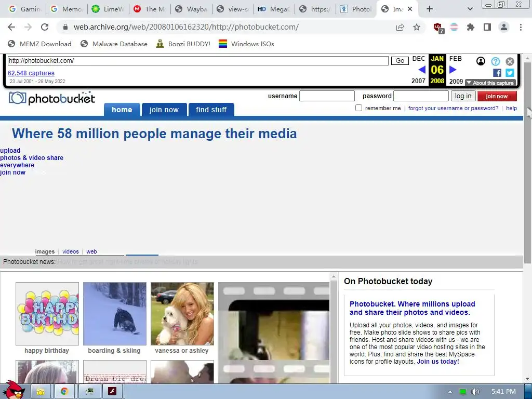The height and width of the screenshot is (399, 532).
Task: Select the join now tab
Action: tap(164, 110)
